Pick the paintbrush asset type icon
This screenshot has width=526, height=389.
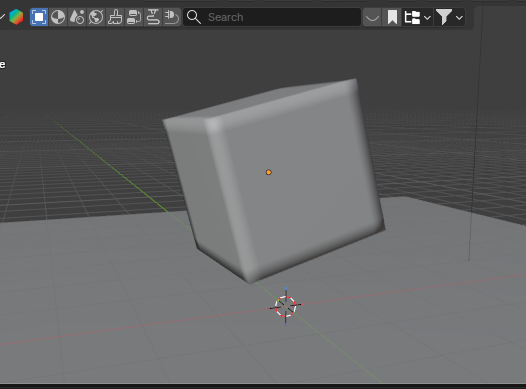point(115,17)
